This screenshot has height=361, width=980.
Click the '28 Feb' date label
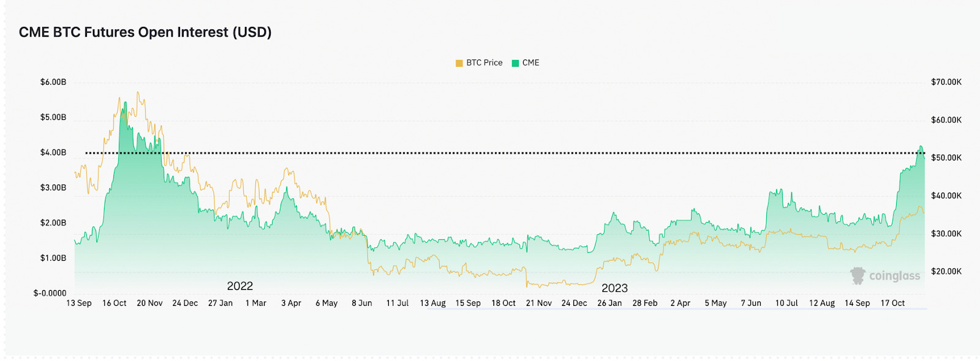[x=645, y=303]
